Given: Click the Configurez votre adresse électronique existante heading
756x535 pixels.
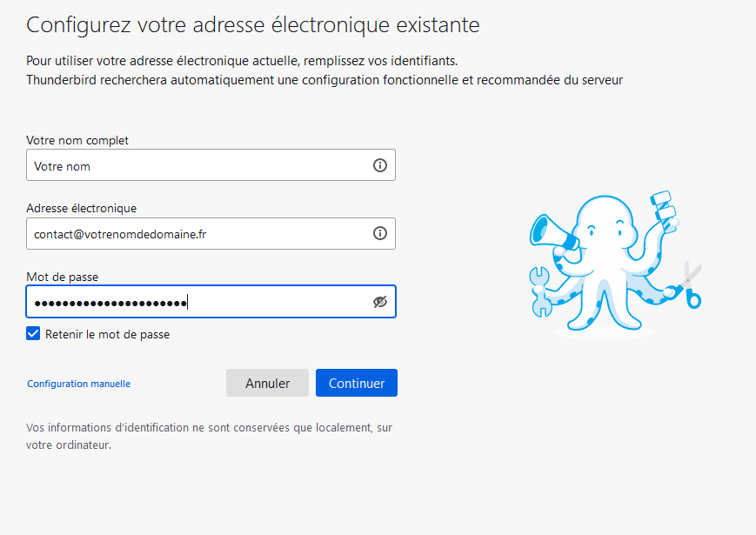Looking at the screenshot, I should tap(252, 25).
